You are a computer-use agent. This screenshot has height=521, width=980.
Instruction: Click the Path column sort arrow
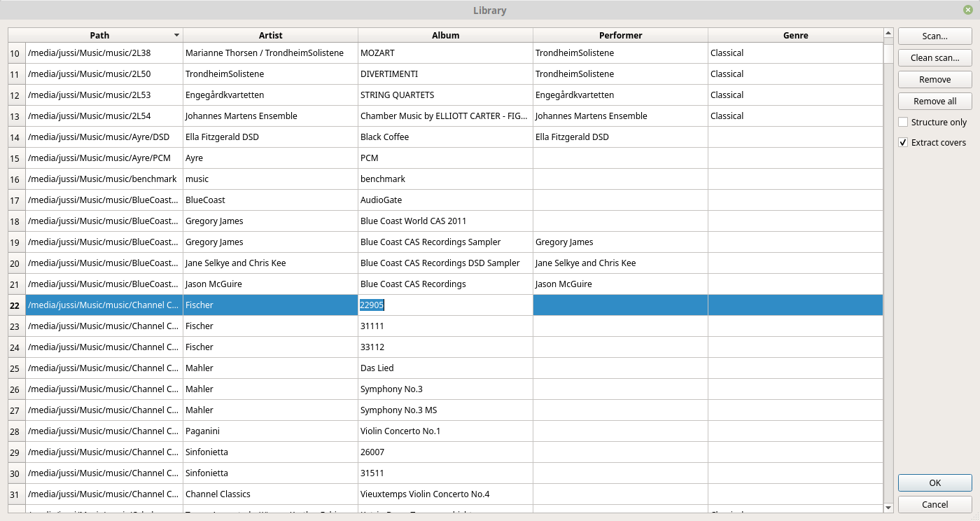point(176,35)
